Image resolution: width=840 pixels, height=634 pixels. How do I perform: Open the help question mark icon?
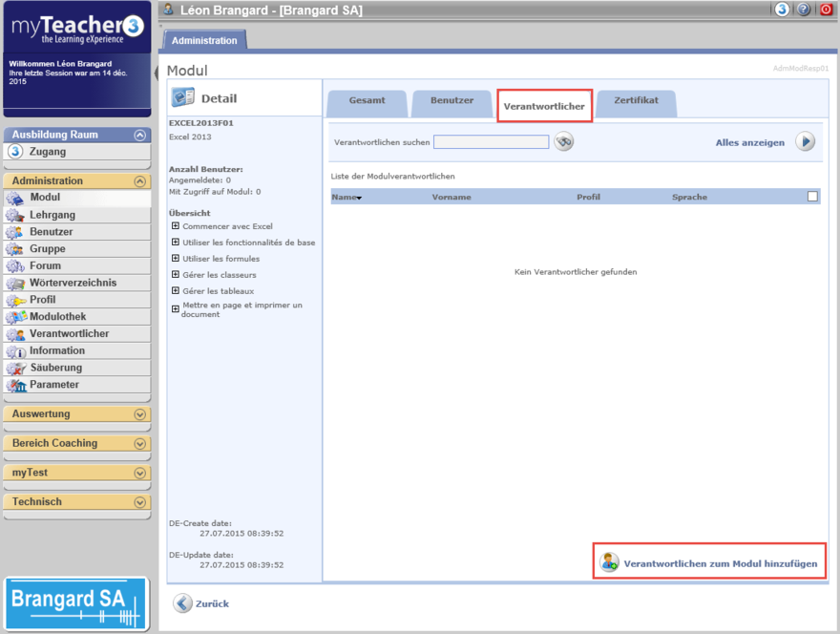[x=804, y=10]
